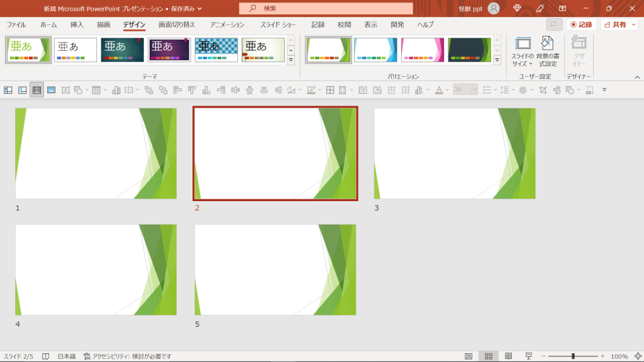Select slide 4 thumbnail
The height and width of the screenshot is (362, 644).
click(x=96, y=270)
